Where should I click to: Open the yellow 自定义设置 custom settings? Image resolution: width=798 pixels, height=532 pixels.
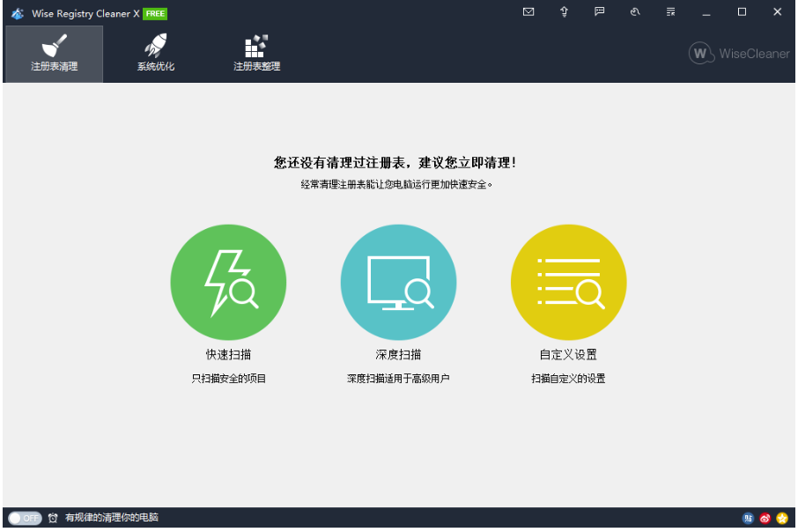point(568,282)
